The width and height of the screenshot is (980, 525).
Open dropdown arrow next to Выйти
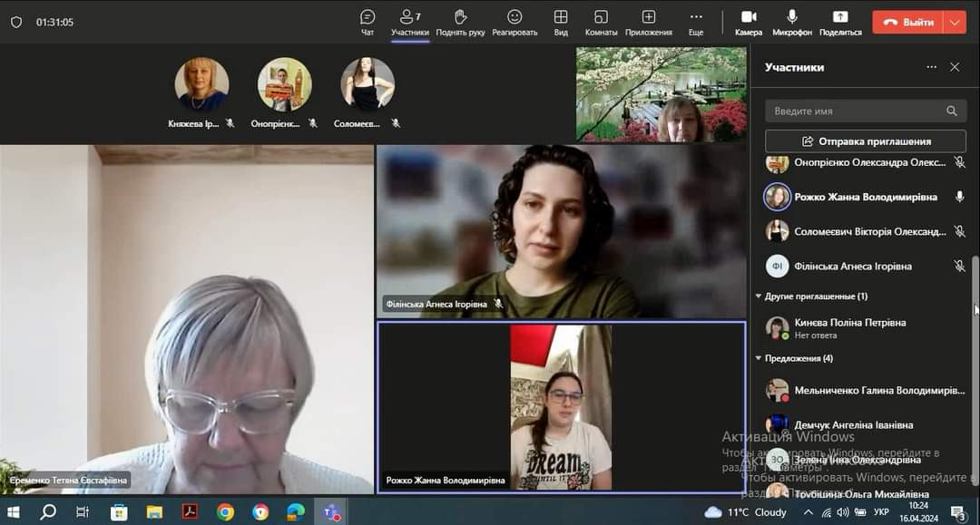955,22
